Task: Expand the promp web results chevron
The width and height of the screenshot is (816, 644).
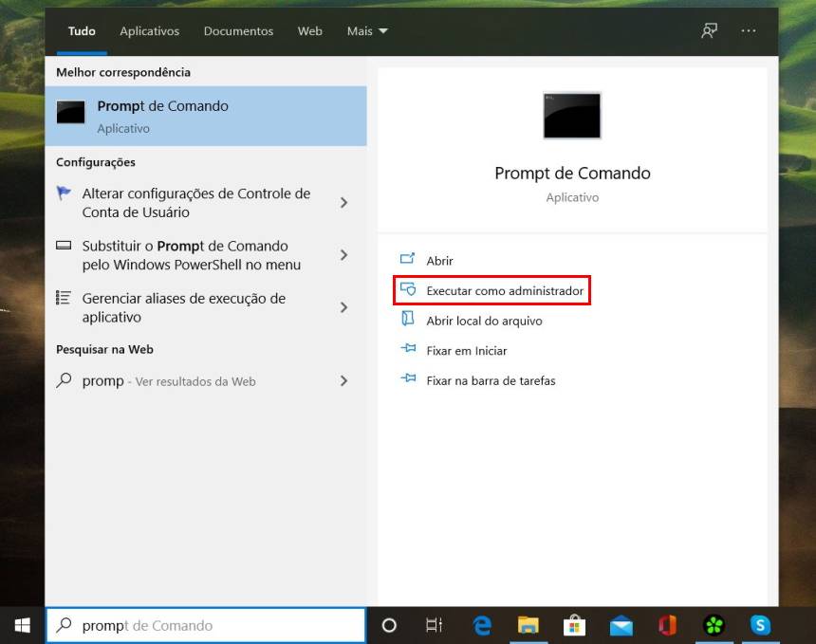Action: [343, 380]
